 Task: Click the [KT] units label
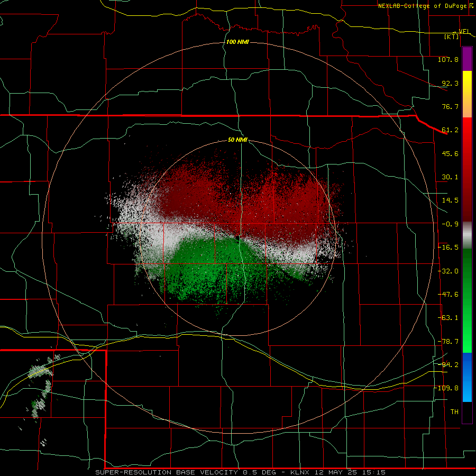(x=452, y=36)
